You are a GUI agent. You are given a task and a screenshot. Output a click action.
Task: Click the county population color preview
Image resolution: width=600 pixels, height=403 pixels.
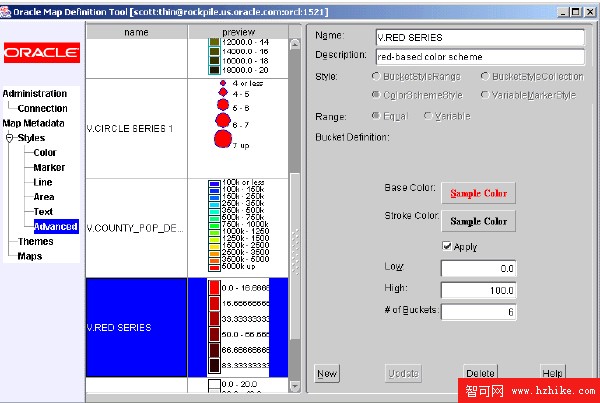[x=238, y=228]
